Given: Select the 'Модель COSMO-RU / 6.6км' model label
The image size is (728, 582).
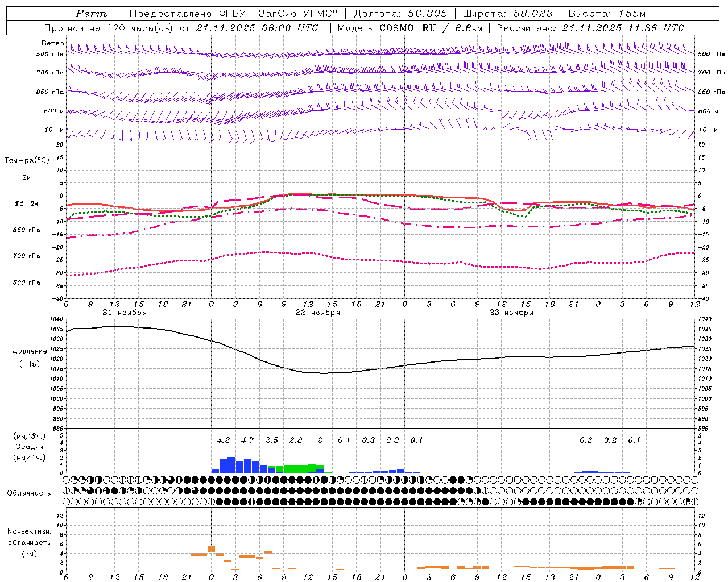Looking at the screenshot, I should click(x=410, y=28).
